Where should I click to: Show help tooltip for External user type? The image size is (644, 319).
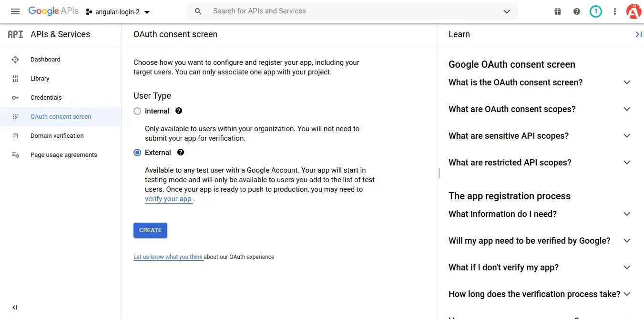[x=180, y=153]
